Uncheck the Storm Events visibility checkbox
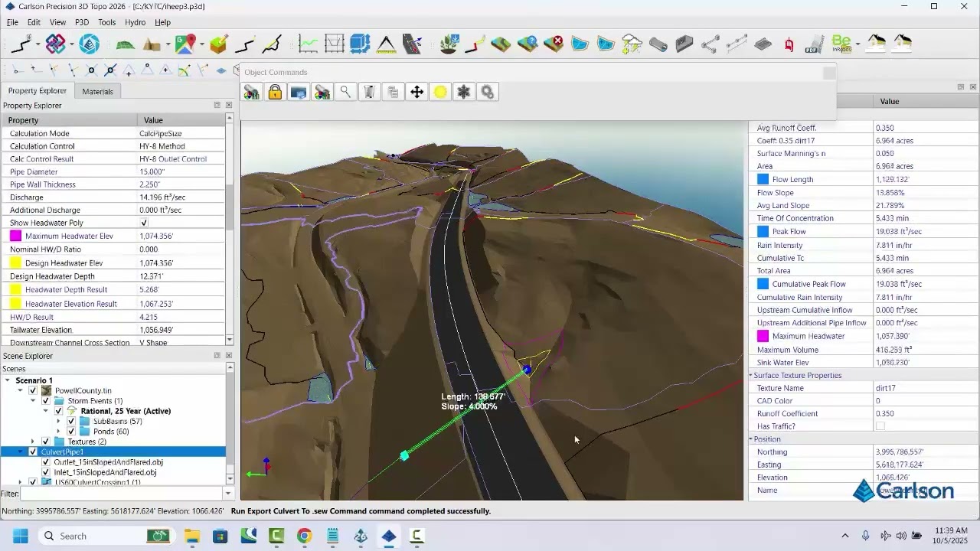 click(46, 401)
